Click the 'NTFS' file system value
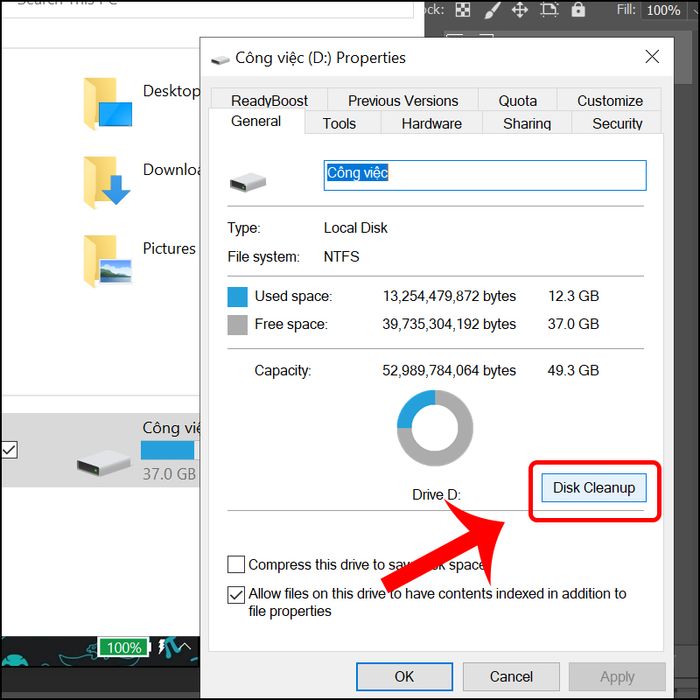Screen dimensions: 700x700 pos(342,257)
